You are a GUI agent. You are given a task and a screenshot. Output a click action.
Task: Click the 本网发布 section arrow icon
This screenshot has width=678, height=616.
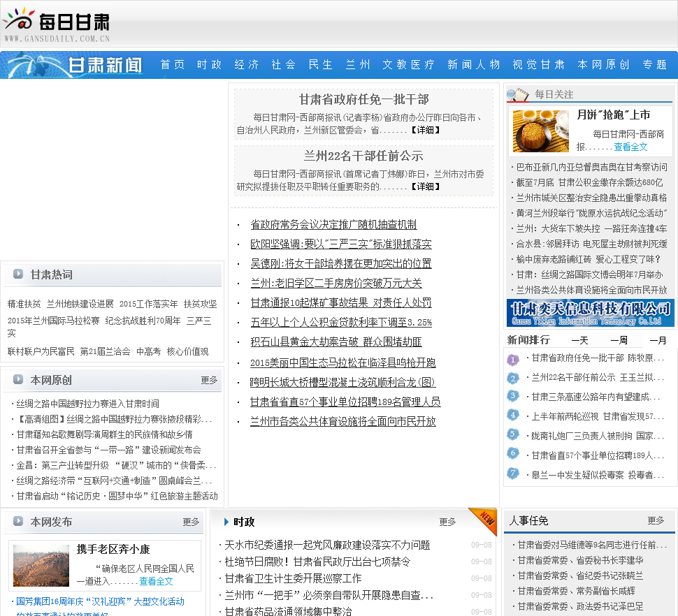coord(17,521)
